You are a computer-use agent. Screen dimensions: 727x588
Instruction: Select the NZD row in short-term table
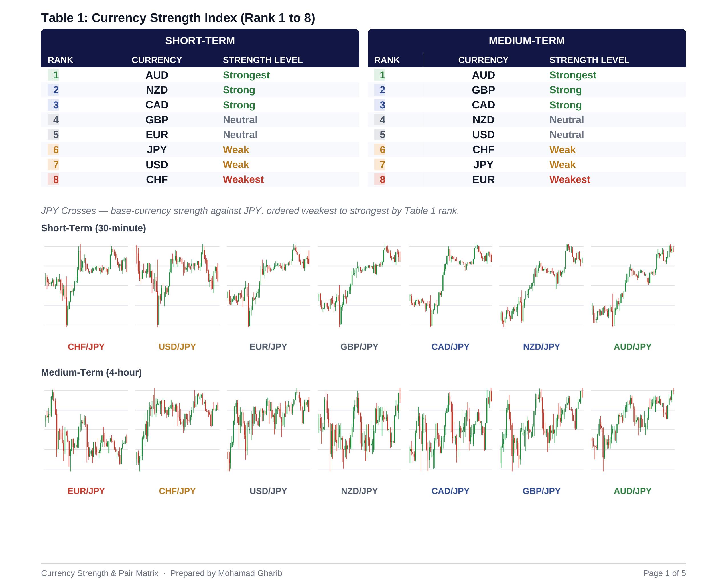tap(200, 90)
